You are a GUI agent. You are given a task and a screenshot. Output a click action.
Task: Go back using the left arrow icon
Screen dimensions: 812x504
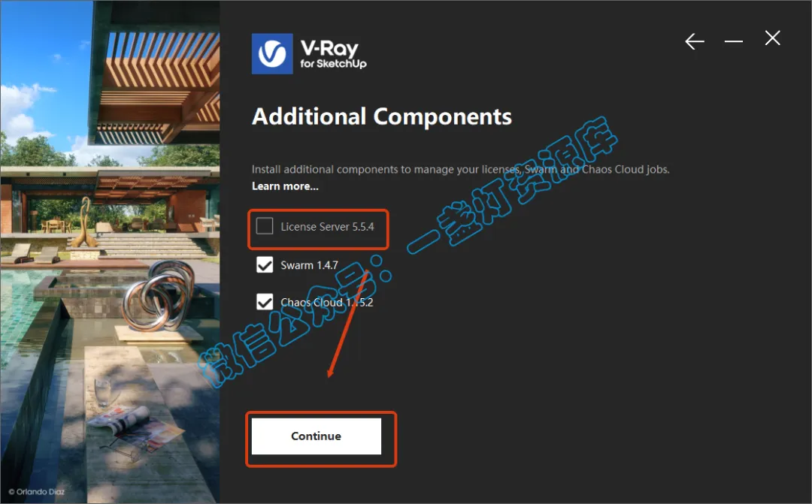click(695, 41)
